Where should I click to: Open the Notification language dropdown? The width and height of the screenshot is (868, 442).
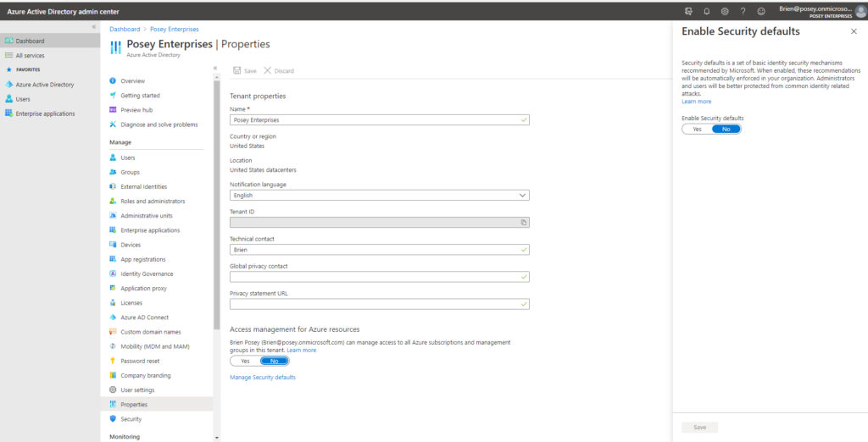[x=379, y=196]
